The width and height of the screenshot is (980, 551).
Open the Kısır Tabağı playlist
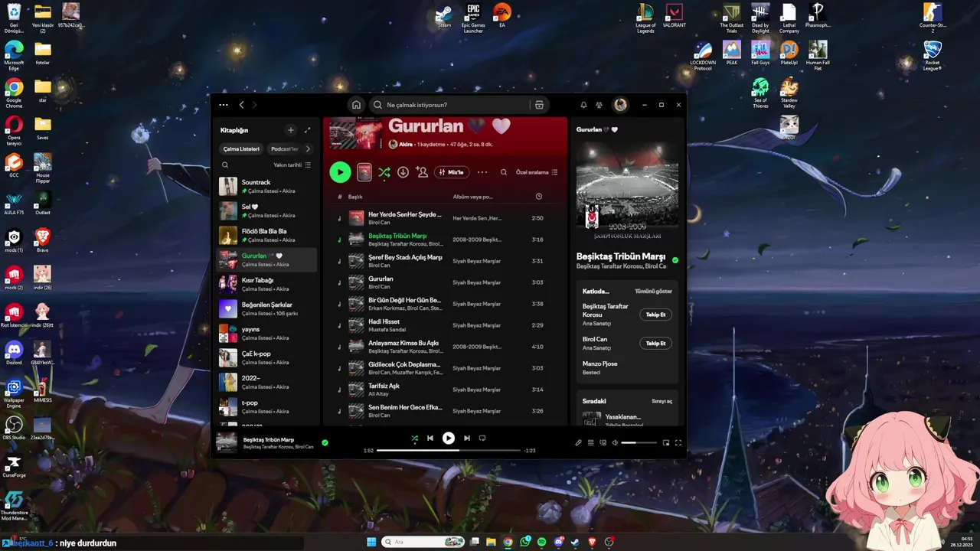pyautogui.click(x=267, y=284)
